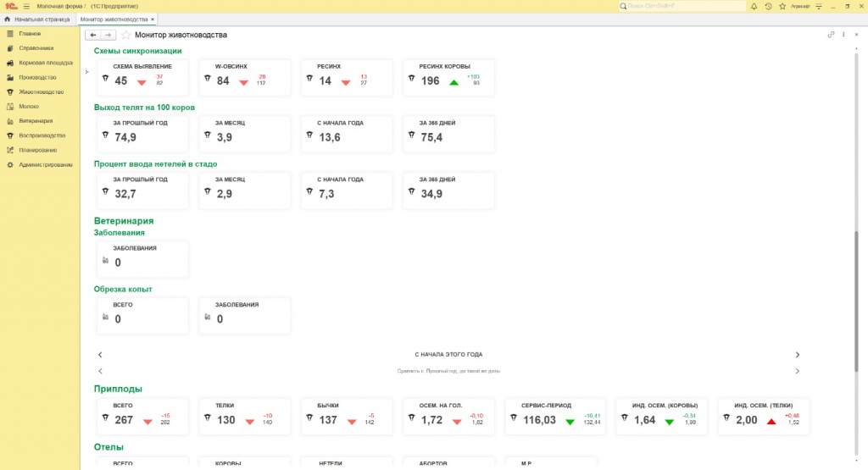Switch to the previous period with left chevron
The height and width of the screenshot is (470, 868).
point(100,355)
